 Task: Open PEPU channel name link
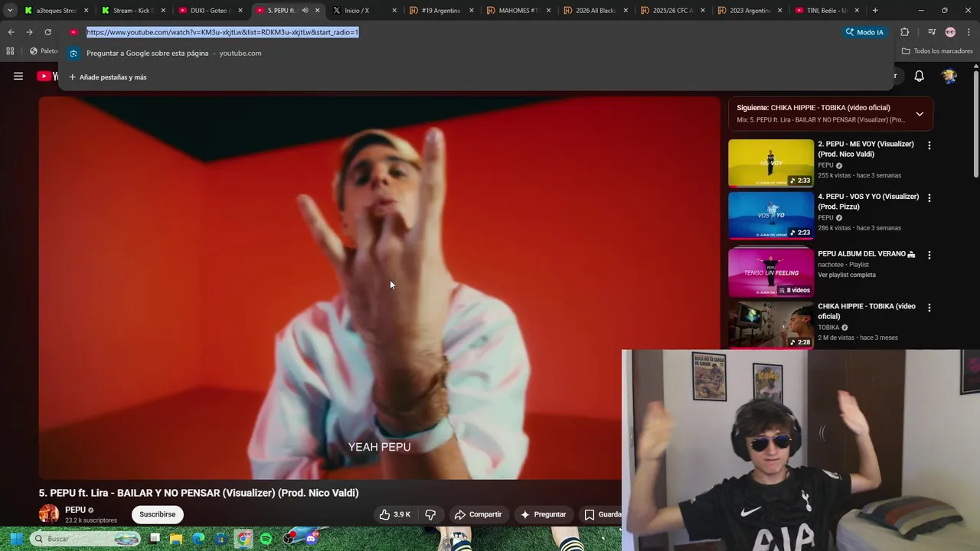click(75, 510)
